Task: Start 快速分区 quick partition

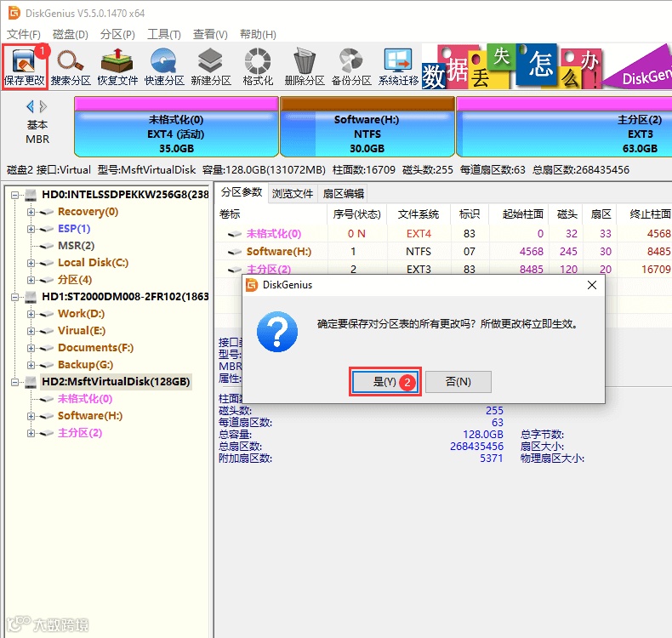Action: coord(164,66)
